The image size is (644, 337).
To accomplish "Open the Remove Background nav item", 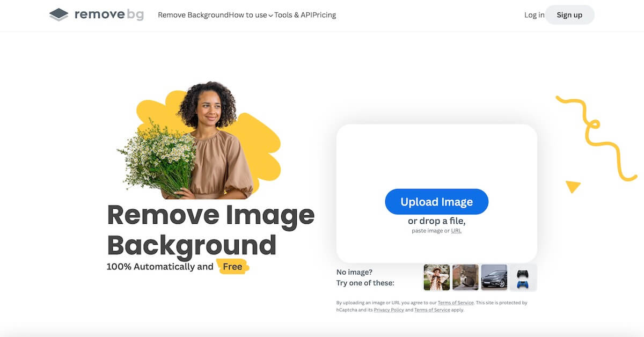I will click(x=193, y=15).
